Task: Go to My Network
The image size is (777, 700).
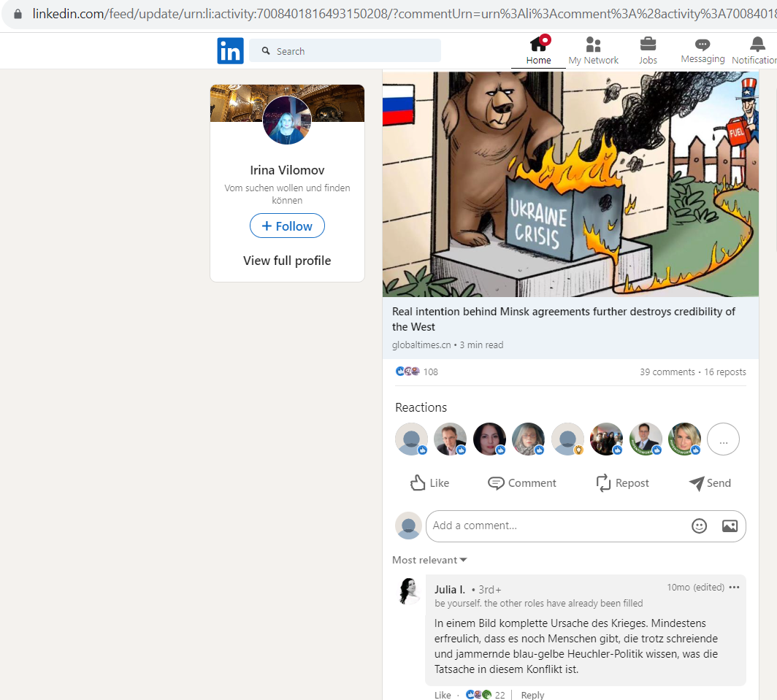Action: (593, 50)
